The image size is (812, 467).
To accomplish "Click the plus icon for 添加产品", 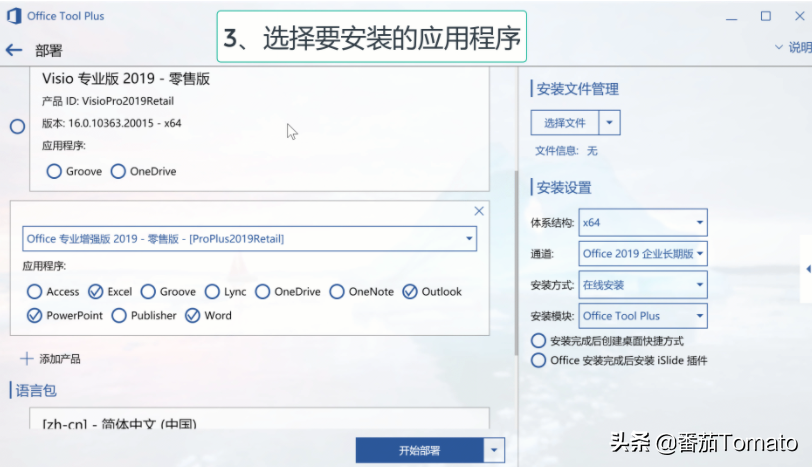I will pos(26,359).
